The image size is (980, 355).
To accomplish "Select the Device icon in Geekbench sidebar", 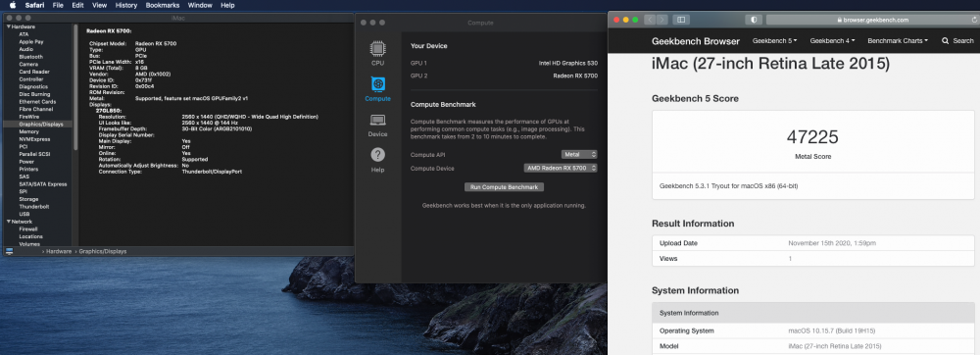I will click(x=377, y=125).
